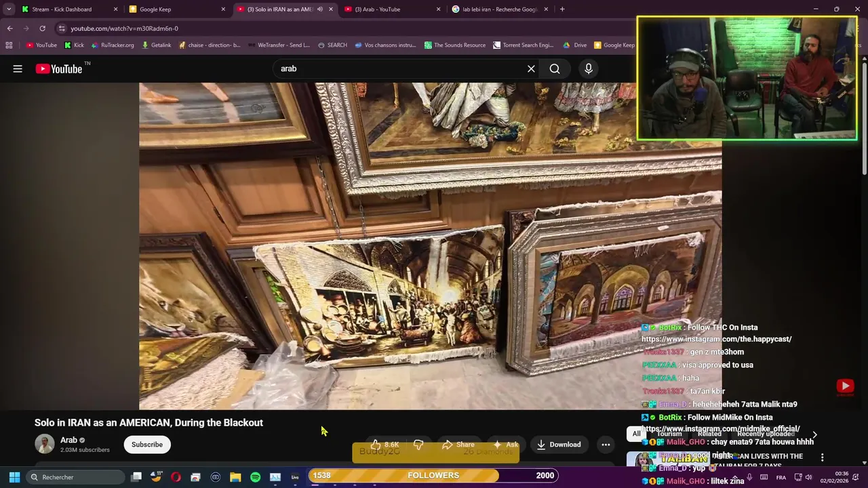Open the Torrent Search Engine bookmark

pyautogui.click(x=523, y=45)
